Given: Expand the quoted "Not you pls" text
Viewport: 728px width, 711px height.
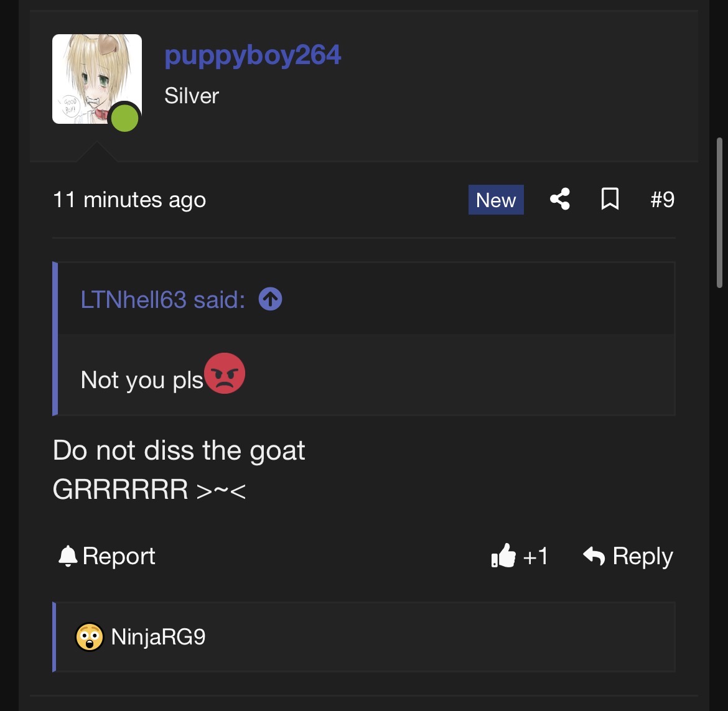Looking at the screenshot, I should point(142,380).
